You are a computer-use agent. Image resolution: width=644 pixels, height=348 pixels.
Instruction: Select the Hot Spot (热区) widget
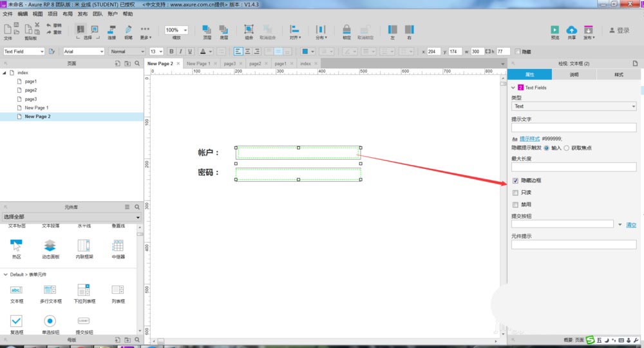[x=17, y=249]
